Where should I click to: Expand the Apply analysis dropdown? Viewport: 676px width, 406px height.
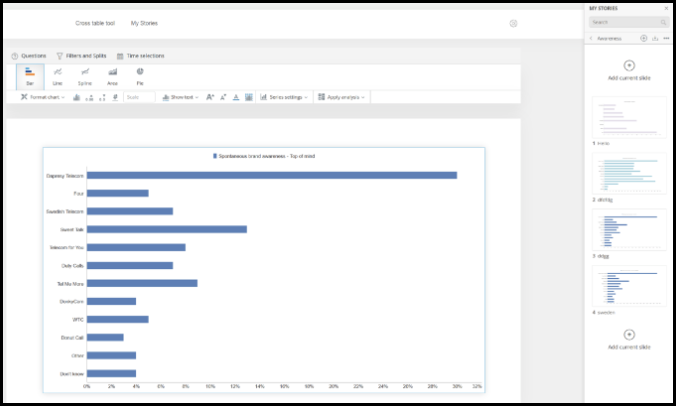tap(341, 97)
